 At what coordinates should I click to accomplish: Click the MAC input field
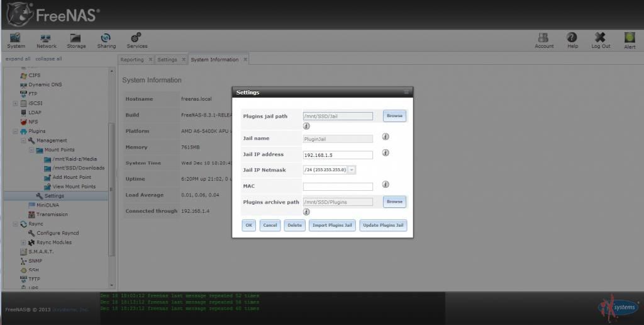click(x=338, y=187)
